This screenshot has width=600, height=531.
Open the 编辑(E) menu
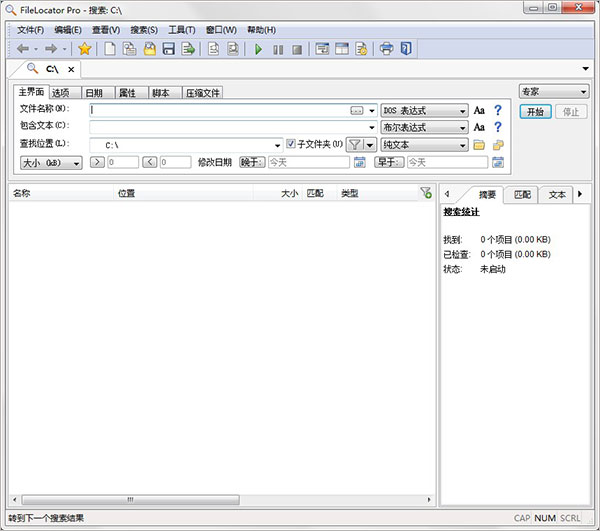[68, 30]
